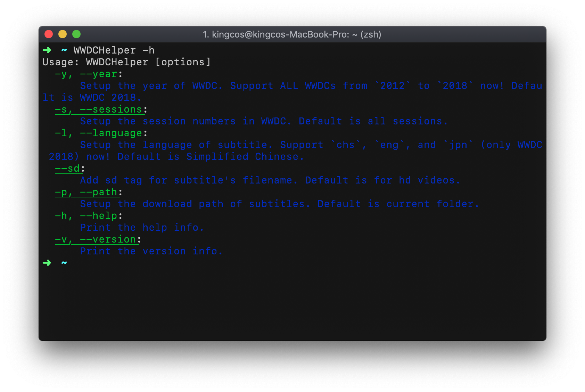This screenshot has height=392, width=585.
Task: Click "Add sd tag for subtitle's filename."
Action: point(189,180)
